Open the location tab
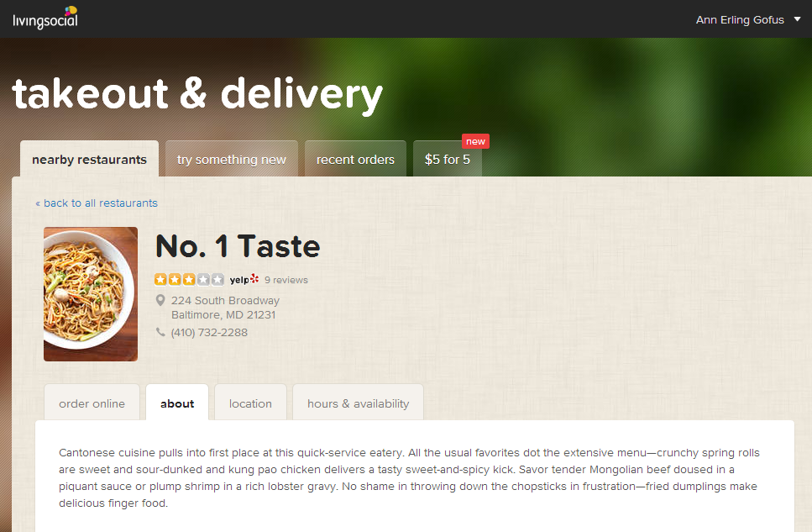 click(x=250, y=403)
